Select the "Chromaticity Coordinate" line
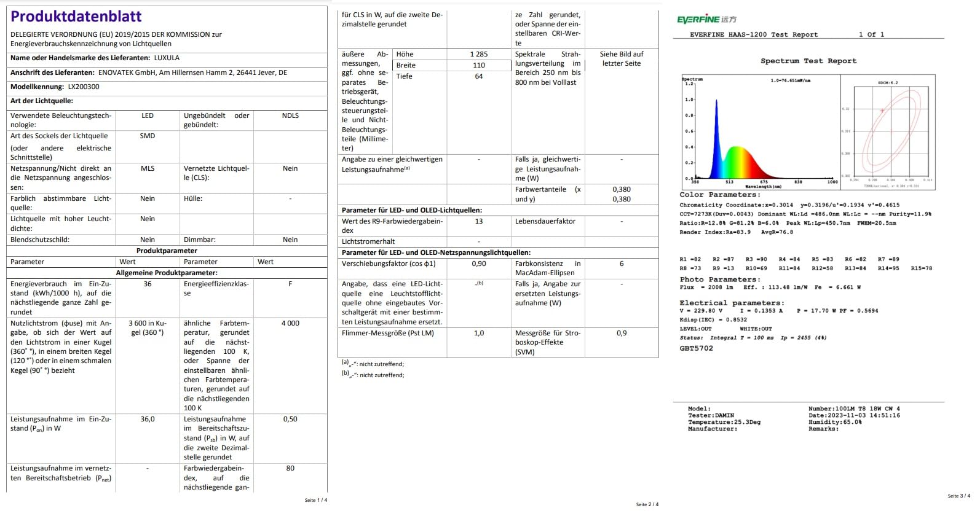 pos(789,205)
